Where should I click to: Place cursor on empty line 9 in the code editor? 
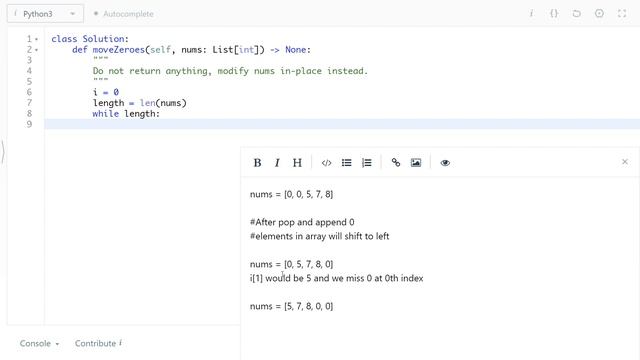342,124
